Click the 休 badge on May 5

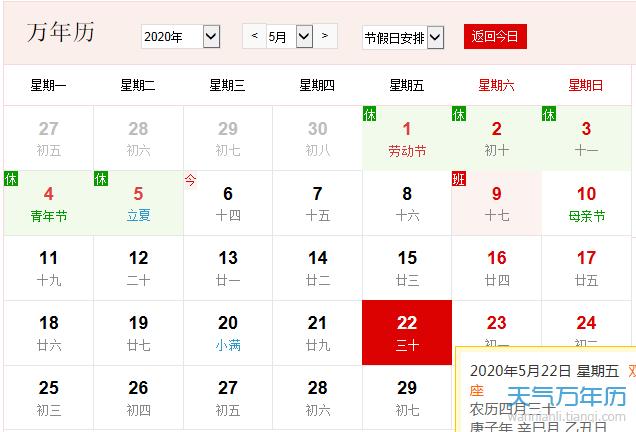coord(101,178)
